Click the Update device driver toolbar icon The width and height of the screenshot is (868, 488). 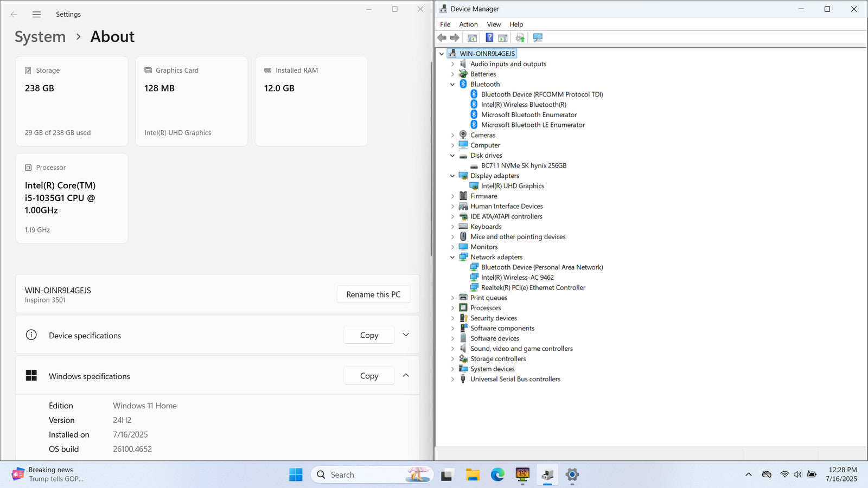[x=520, y=37]
